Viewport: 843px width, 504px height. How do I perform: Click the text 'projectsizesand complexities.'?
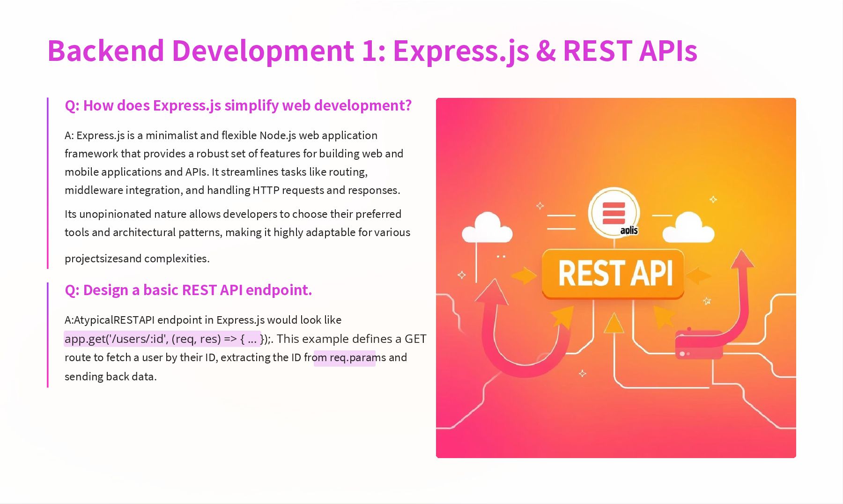click(137, 259)
